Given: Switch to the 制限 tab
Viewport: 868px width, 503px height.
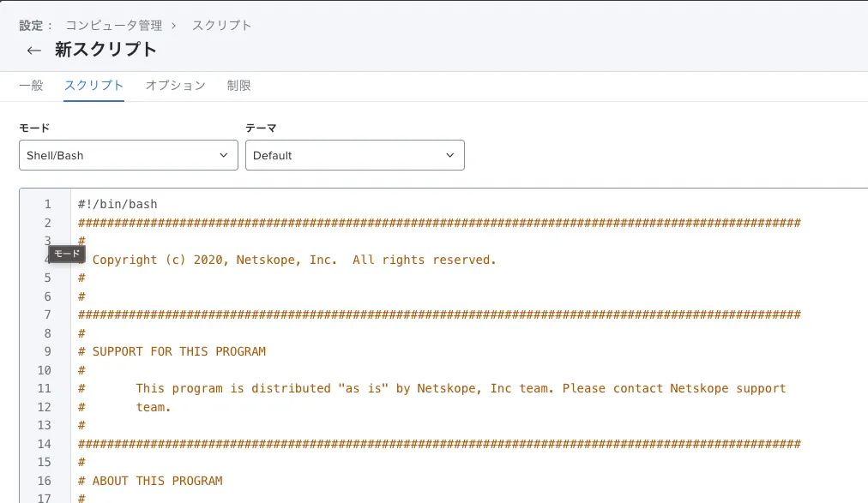Looking at the screenshot, I should point(238,86).
